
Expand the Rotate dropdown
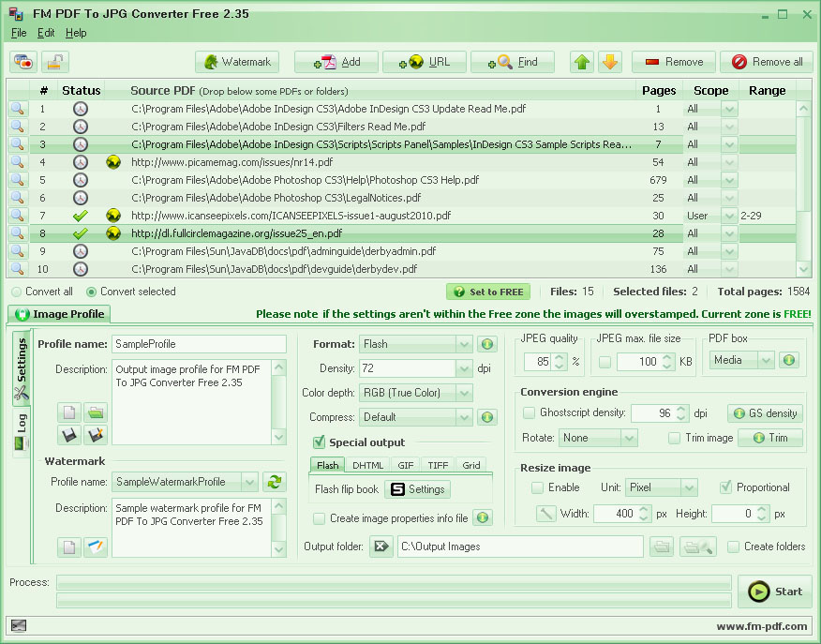(628, 438)
